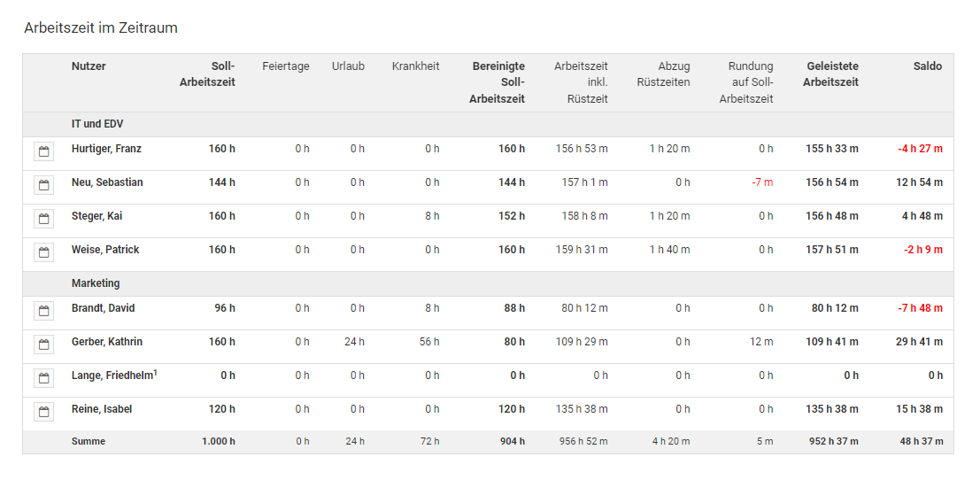Screen dimensions: 980x480
Task: Click the Urlaub column header
Action: [348, 66]
